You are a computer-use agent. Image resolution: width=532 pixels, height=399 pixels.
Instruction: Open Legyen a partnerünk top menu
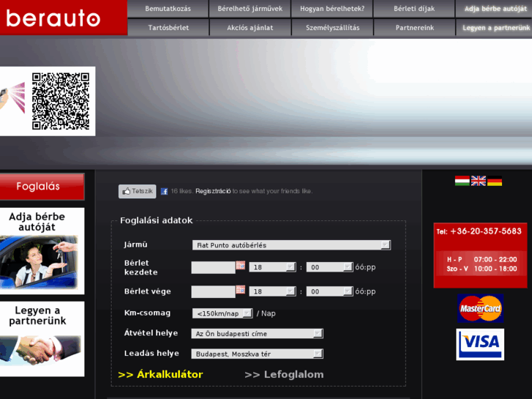point(495,28)
